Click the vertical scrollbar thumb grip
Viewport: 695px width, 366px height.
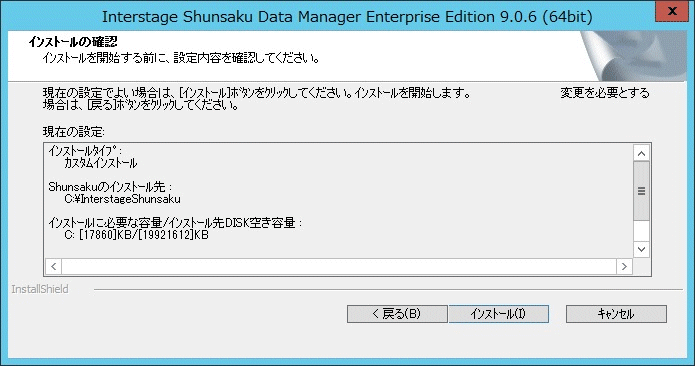click(641, 191)
